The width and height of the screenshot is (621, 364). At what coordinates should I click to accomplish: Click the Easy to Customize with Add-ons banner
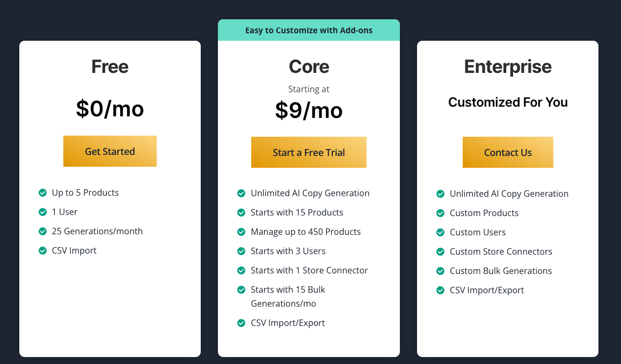309,30
